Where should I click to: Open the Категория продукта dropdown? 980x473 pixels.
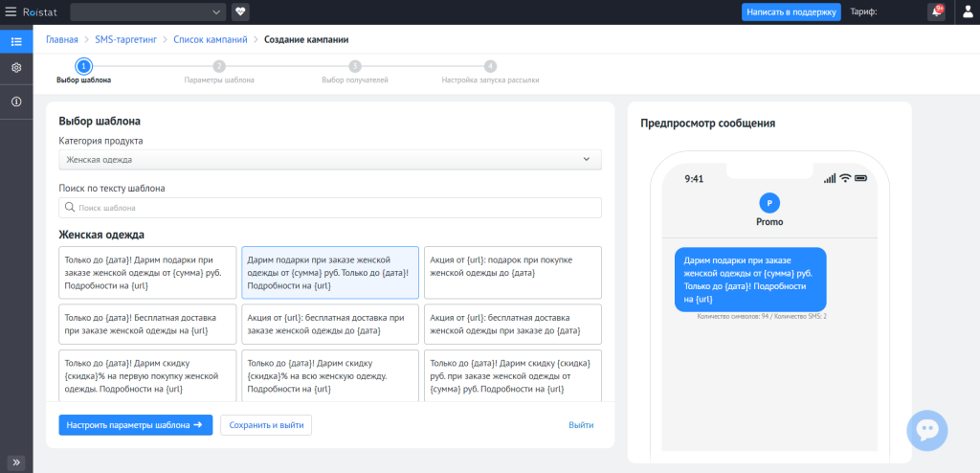click(x=330, y=159)
